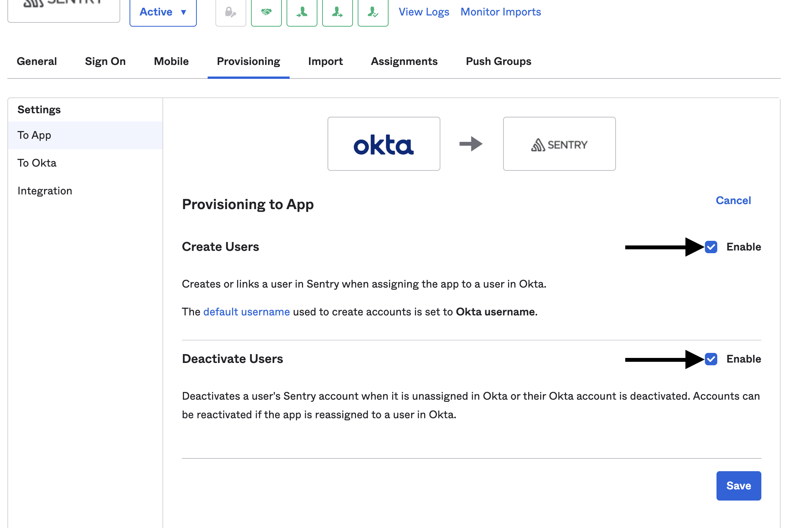Viewport: 812px width, 528px height.
Task: Click the default username hyperlink
Action: tap(246, 312)
